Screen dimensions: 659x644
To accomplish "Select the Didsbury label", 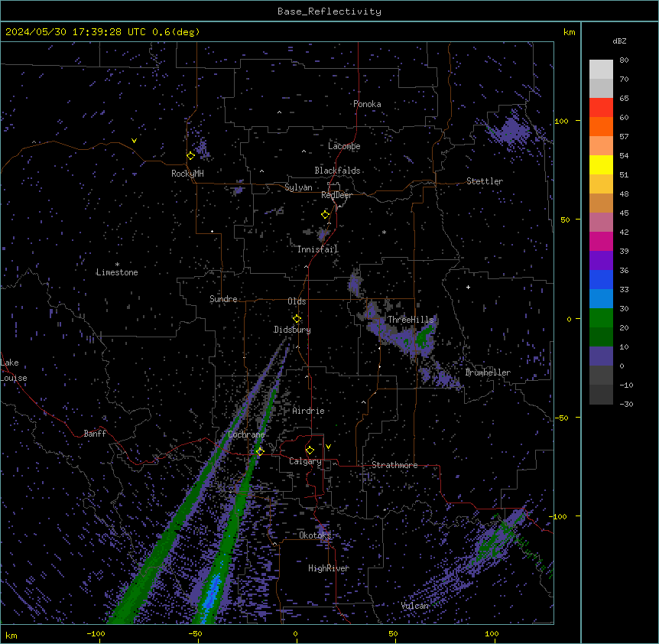I will point(292,330).
